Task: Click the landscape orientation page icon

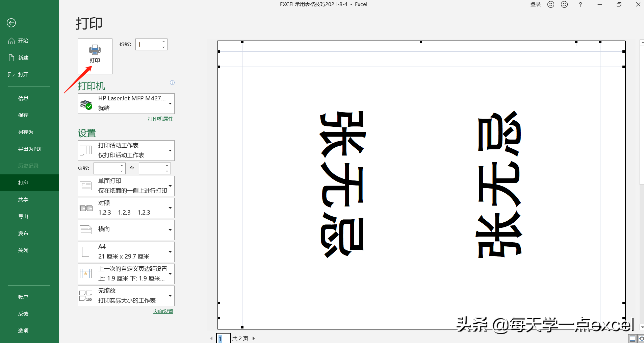Action: pos(86,230)
